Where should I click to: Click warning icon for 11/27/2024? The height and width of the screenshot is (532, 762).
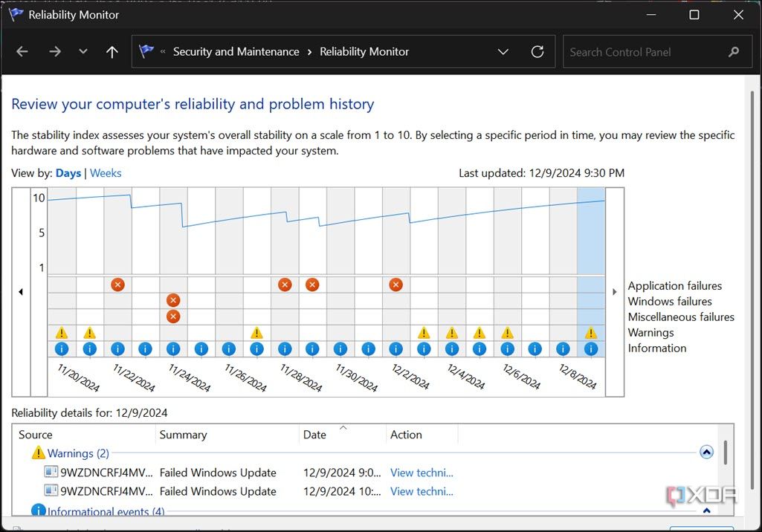pyautogui.click(x=256, y=333)
